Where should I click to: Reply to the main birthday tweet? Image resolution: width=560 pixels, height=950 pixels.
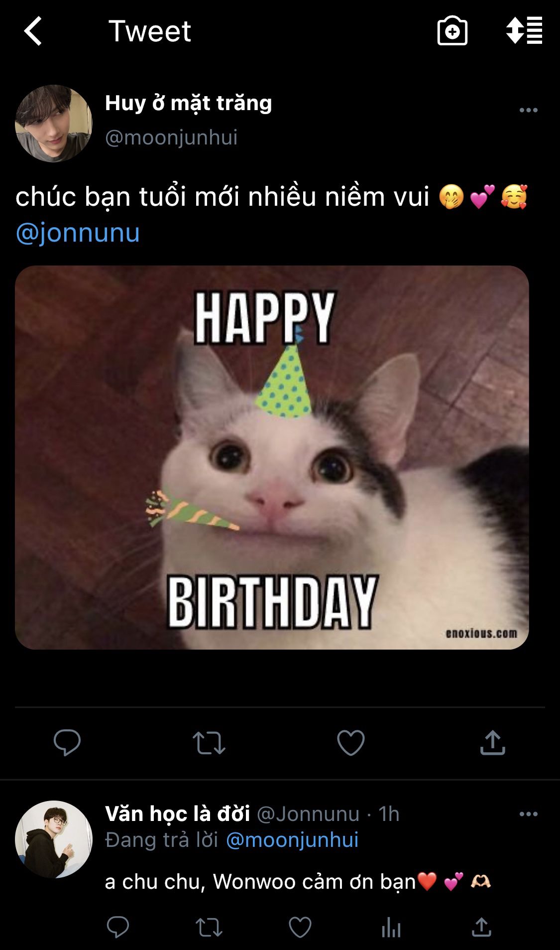[x=67, y=742]
